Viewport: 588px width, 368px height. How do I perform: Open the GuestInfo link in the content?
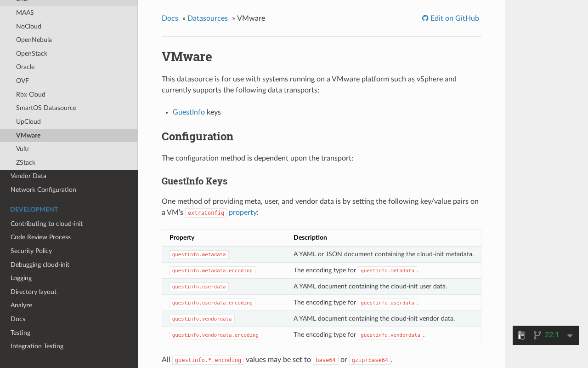click(x=189, y=112)
